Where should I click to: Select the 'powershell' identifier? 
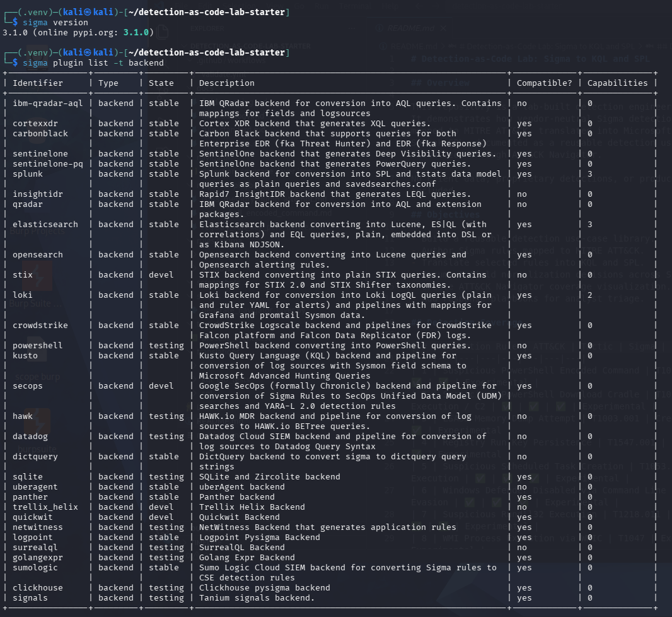coord(38,346)
